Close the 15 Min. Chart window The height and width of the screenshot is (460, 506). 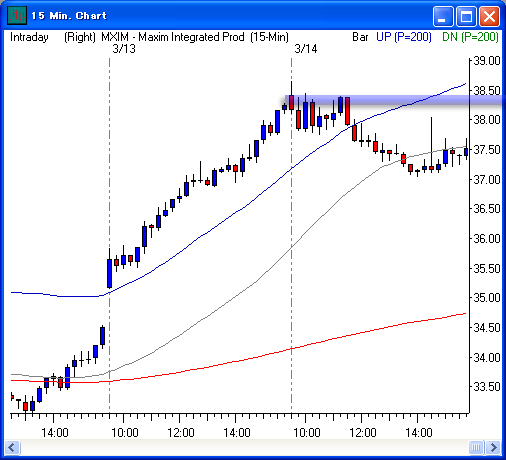tap(489, 16)
